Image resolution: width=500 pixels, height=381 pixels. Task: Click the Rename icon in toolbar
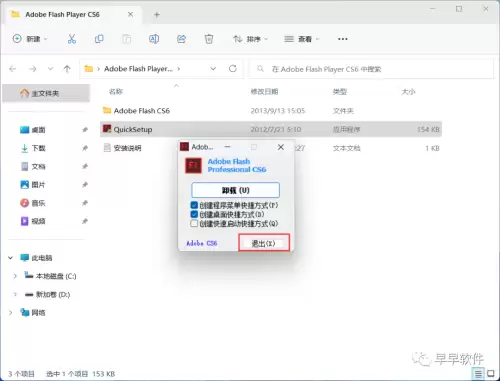click(154, 39)
